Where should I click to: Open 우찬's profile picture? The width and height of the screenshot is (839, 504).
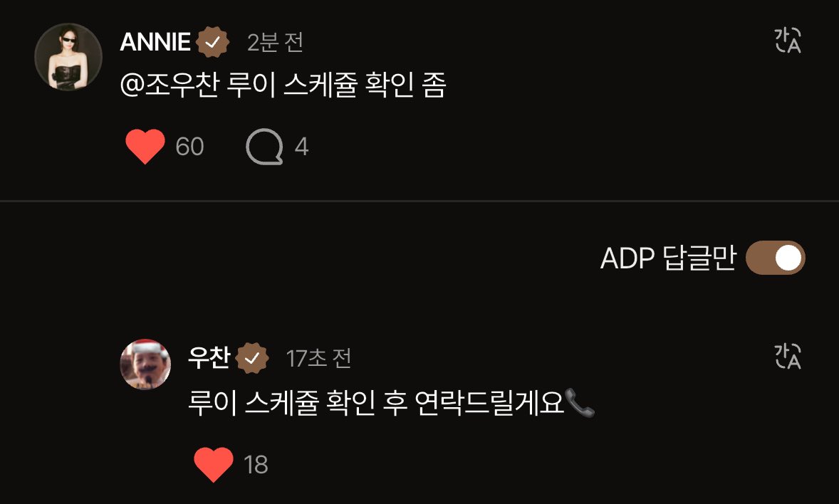tap(145, 364)
